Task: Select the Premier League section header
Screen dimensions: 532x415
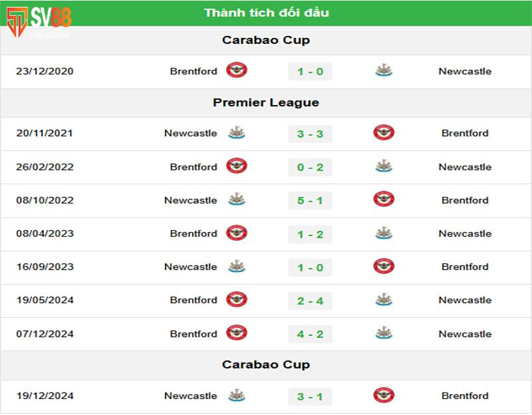Action: 266,102
